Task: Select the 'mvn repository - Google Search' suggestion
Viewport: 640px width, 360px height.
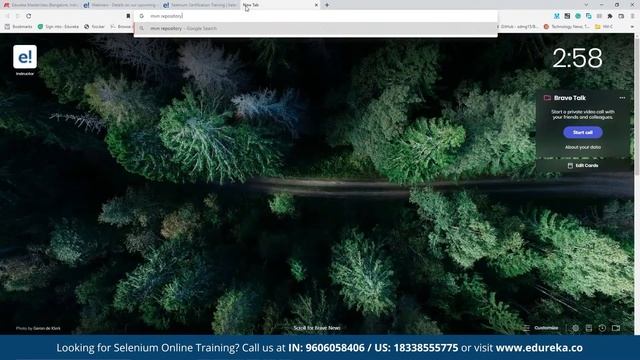Action: (x=316, y=29)
